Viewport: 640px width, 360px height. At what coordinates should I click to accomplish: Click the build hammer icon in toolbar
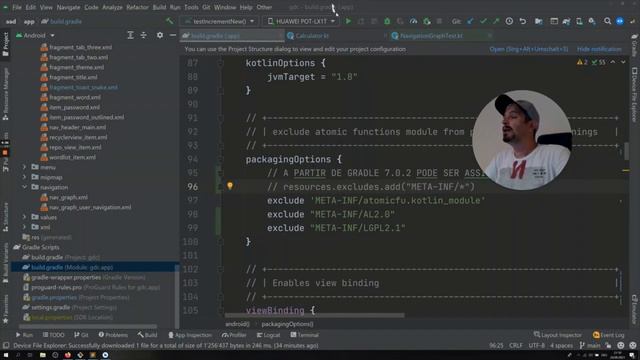pos(169,21)
